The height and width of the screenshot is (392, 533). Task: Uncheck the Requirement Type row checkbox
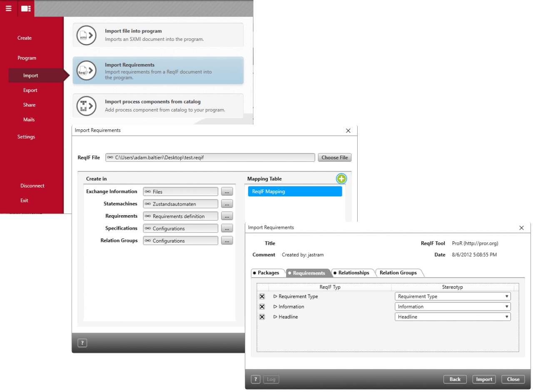point(262,296)
